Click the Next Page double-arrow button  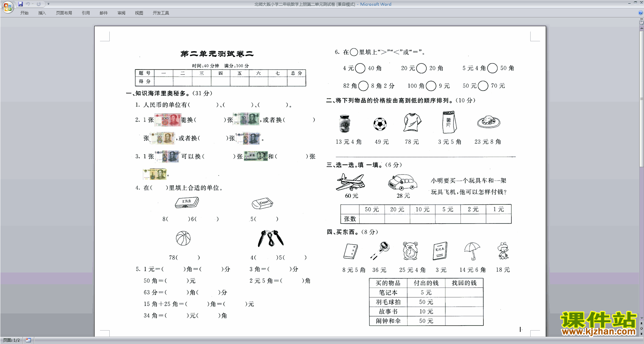(642, 334)
